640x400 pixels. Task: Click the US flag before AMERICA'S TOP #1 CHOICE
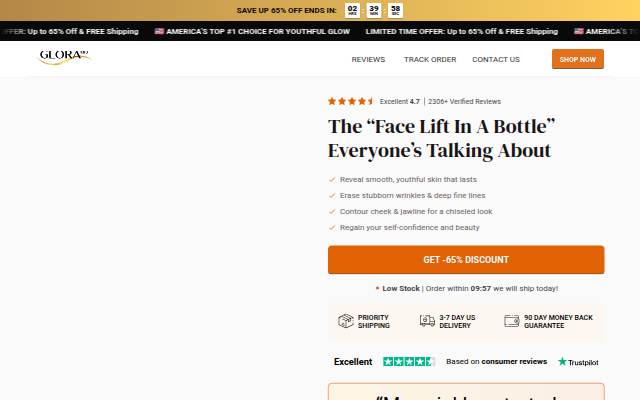pos(159,31)
